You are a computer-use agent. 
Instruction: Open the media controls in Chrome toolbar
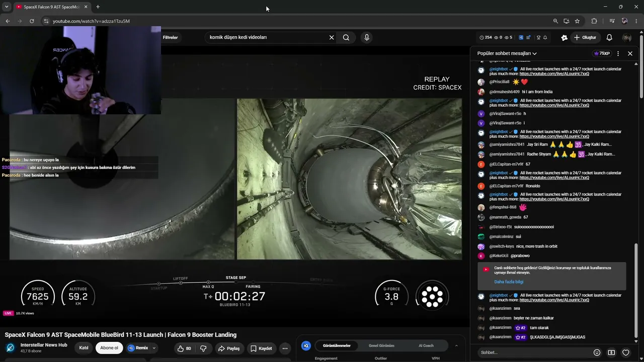point(612,21)
